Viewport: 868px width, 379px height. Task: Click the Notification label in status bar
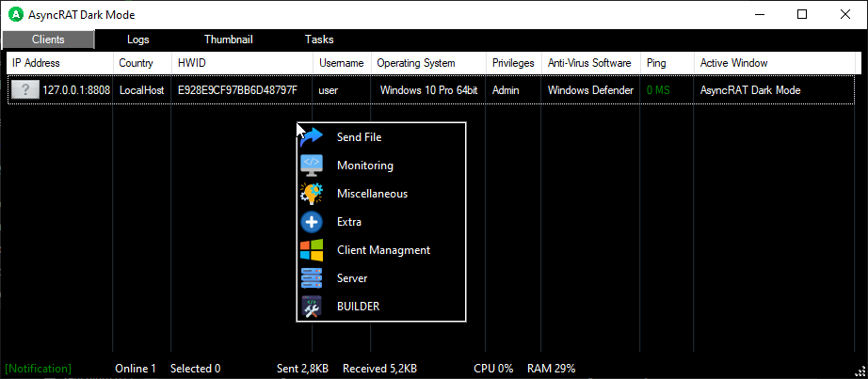38,368
